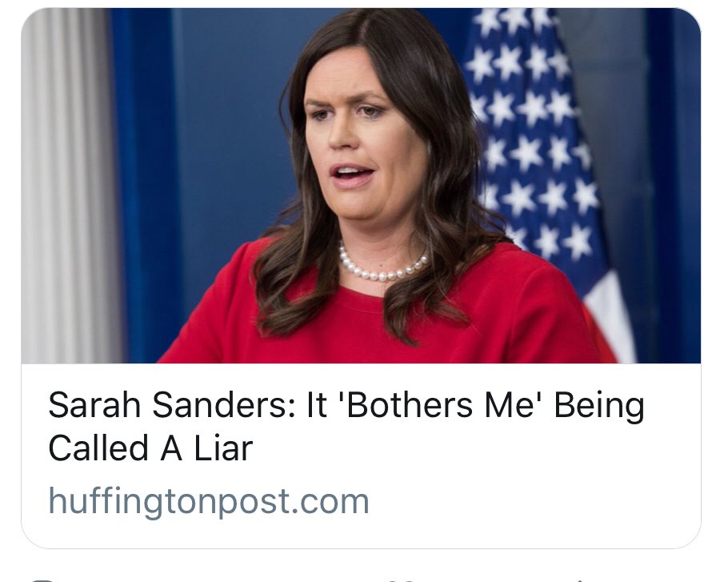Open the headline "Sarah Sanders: It 'Bothers Me' Being"
The width and height of the screenshot is (728, 582).
coord(346,405)
